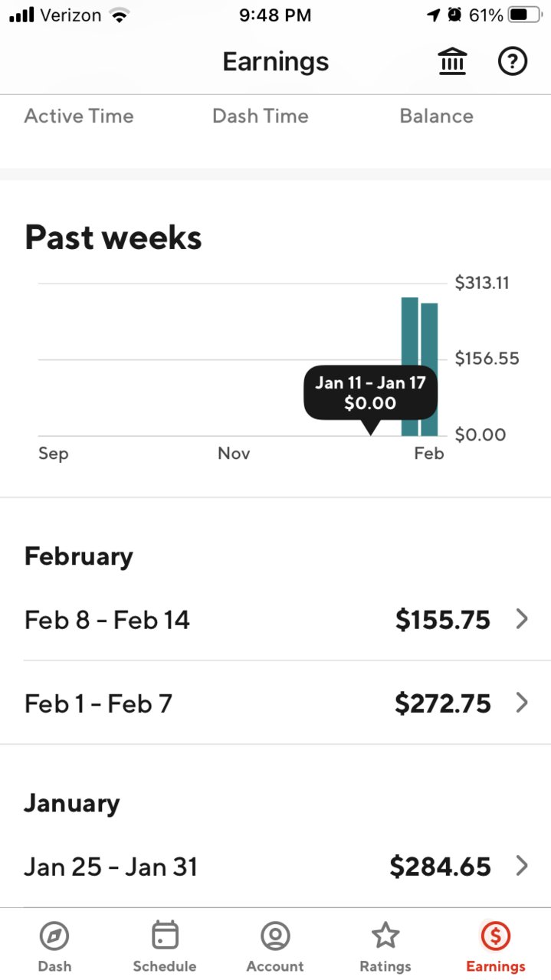Open the Account profile icon
This screenshot has height=980, width=551.
click(275, 936)
